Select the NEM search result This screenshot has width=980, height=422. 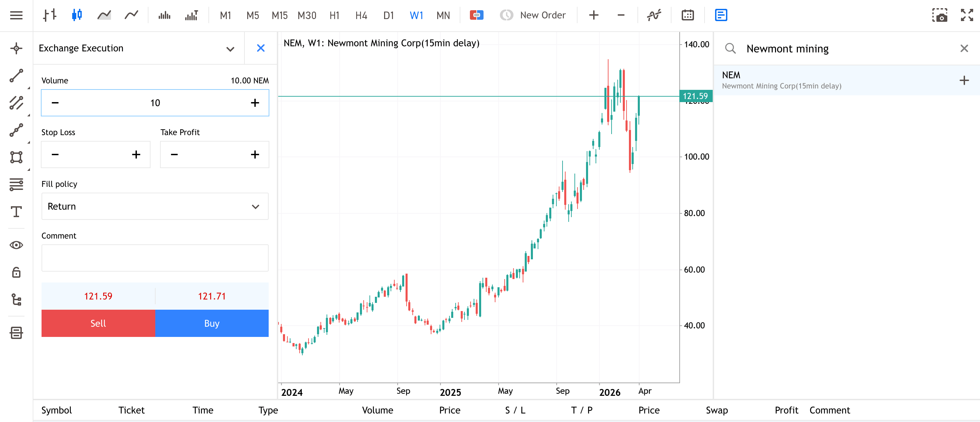coord(847,80)
